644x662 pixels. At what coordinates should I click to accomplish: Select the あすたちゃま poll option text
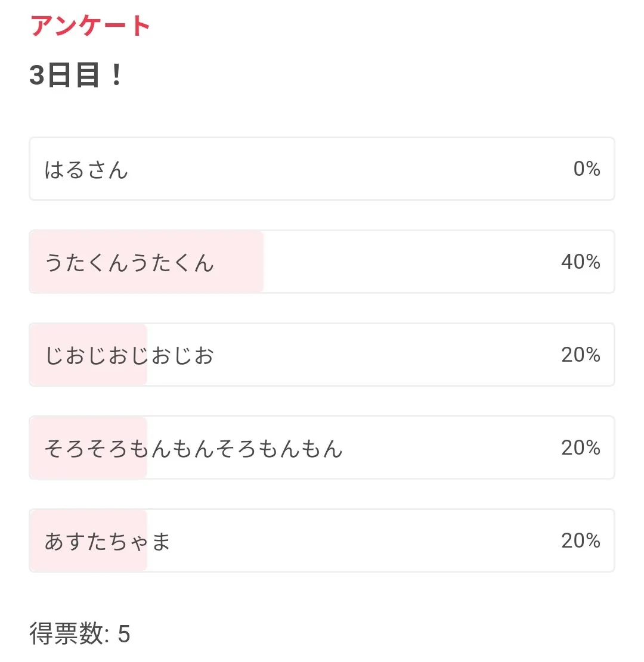click(107, 541)
